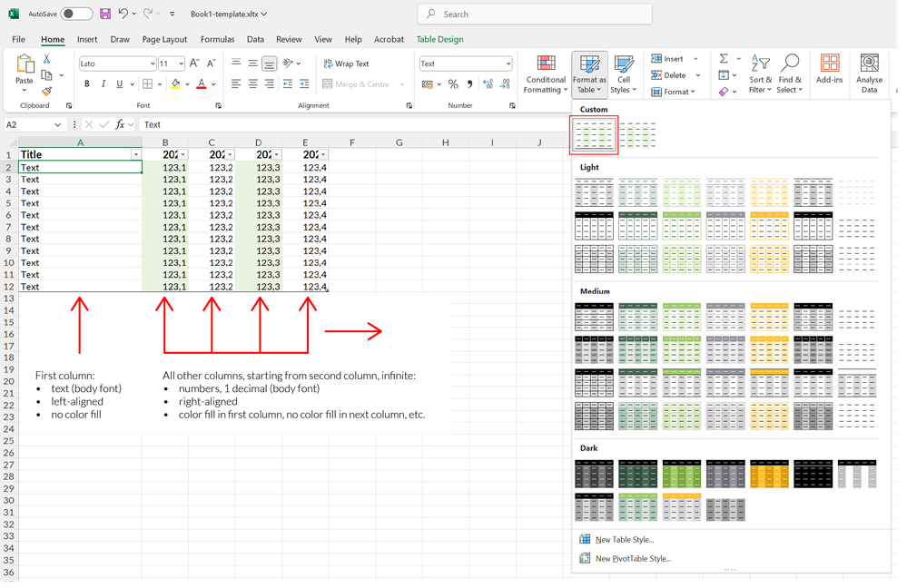This screenshot has width=907, height=588.
Task: Click Increase Font Size icon
Action: pos(194,63)
